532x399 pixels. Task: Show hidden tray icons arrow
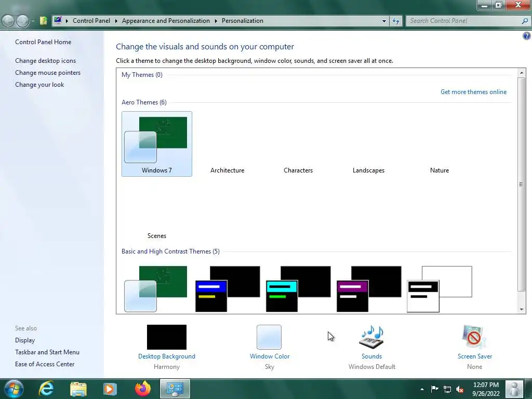click(x=422, y=389)
